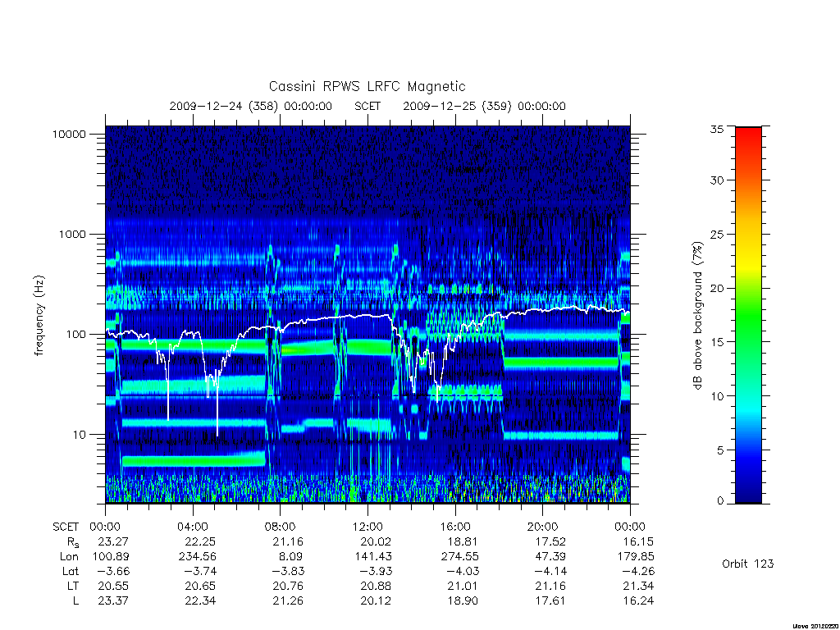Click the 10000 tick label on the frequency axis

[x=69, y=134]
